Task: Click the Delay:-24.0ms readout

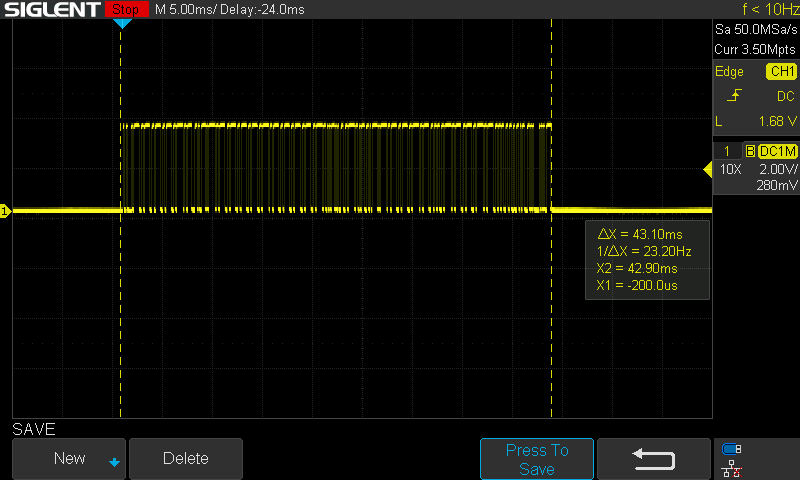Action: (262, 10)
